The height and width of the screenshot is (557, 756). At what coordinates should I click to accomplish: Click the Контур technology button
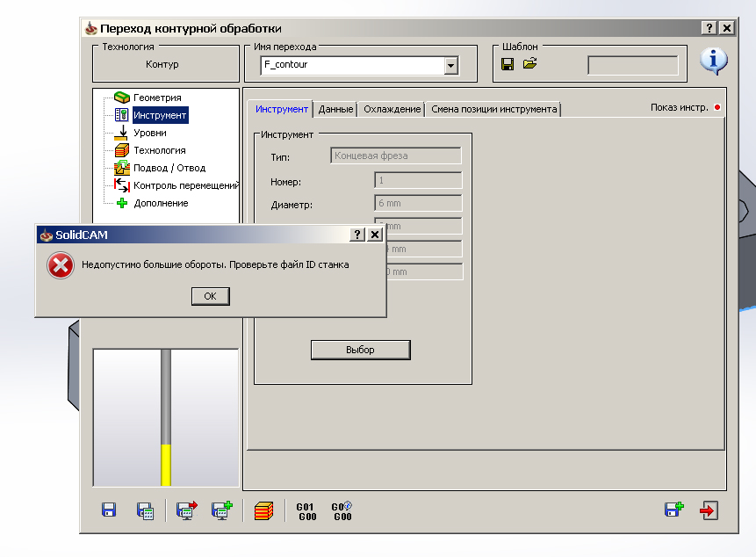point(162,65)
